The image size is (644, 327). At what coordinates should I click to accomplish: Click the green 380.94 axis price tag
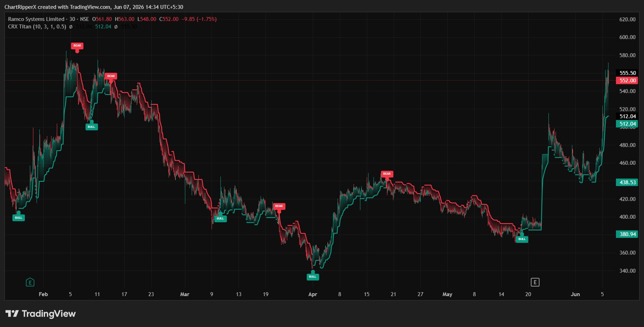[x=627, y=234]
